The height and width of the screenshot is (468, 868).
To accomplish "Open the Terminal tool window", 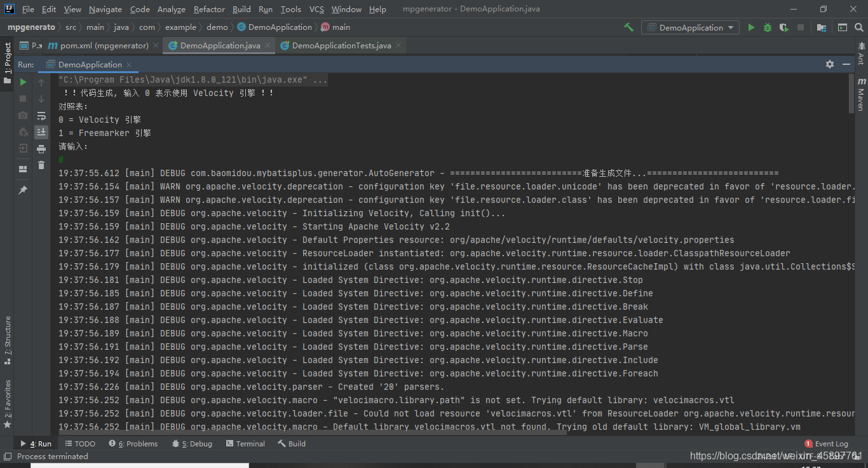I will [245, 444].
